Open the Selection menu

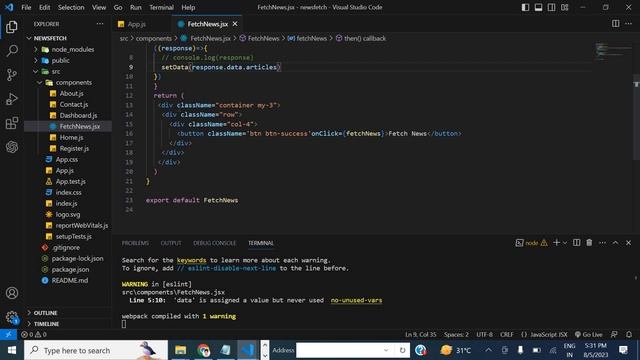71,7
